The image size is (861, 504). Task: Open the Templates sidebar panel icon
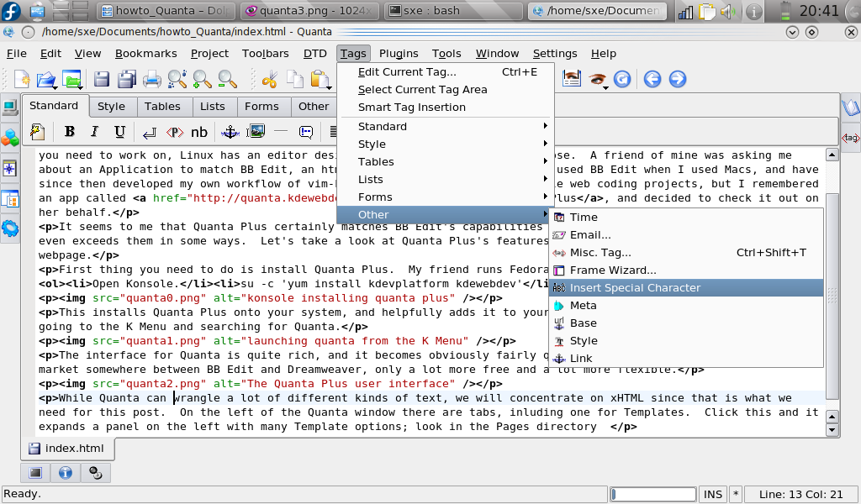click(10, 198)
